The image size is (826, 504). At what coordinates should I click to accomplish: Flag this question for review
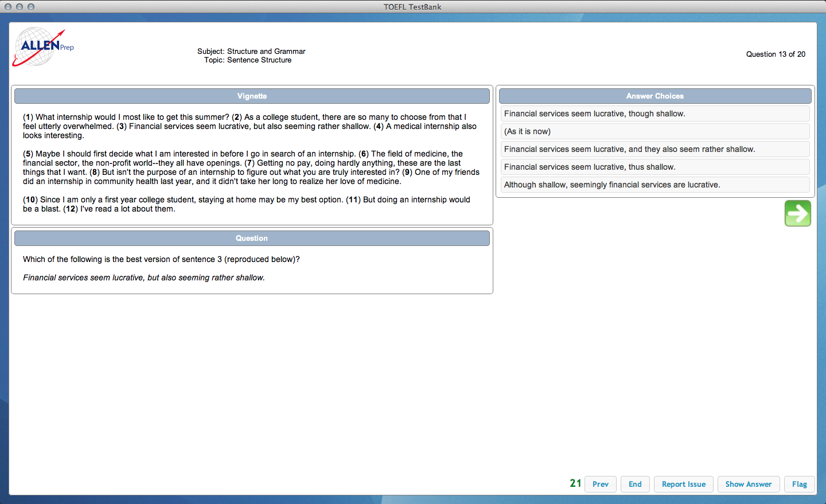tap(800, 484)
